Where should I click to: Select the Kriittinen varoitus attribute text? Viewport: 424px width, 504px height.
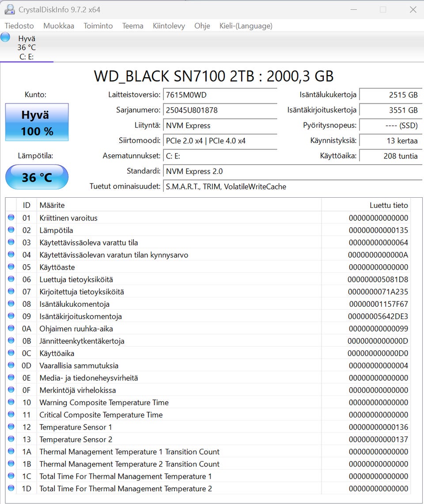click(x=68, y=218)
